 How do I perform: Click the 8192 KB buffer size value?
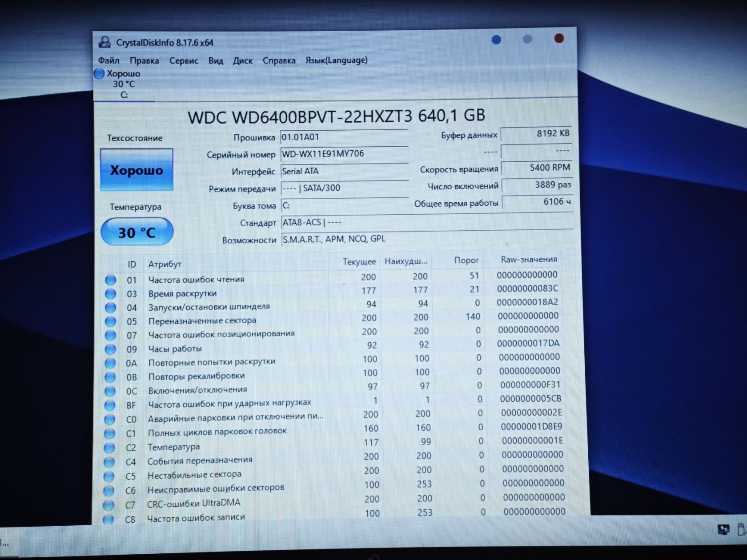tap(536, 133)
